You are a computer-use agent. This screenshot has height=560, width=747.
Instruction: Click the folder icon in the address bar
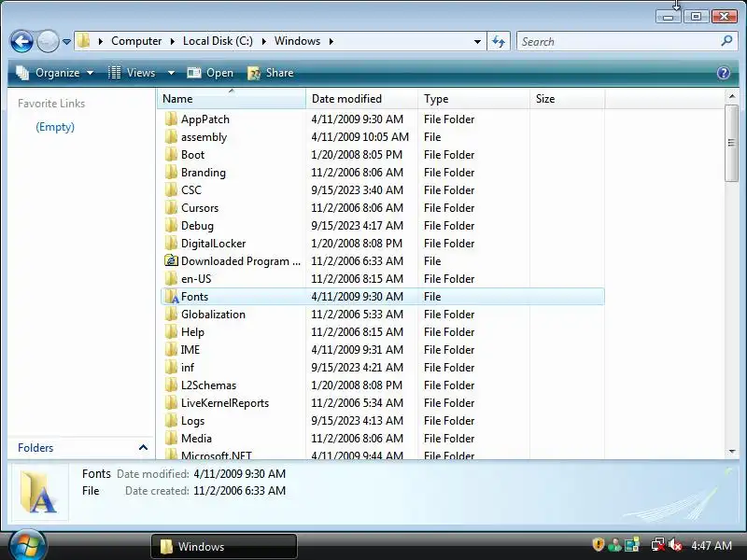point(84,41)
